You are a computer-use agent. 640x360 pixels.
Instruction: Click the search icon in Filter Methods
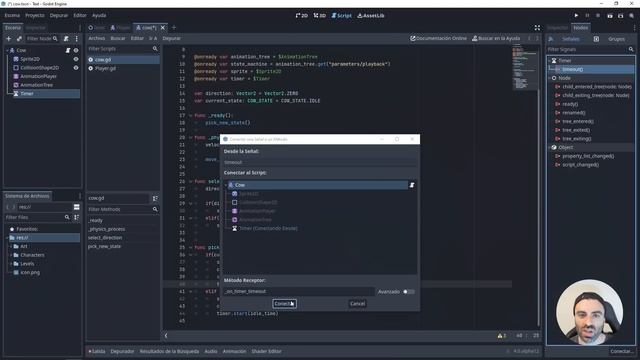(x=155, y=209)
